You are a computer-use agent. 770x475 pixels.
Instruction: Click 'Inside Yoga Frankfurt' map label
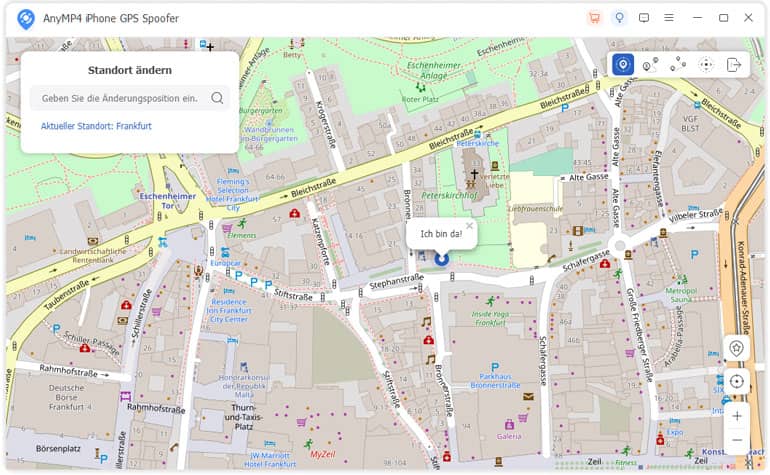(490, 318)
